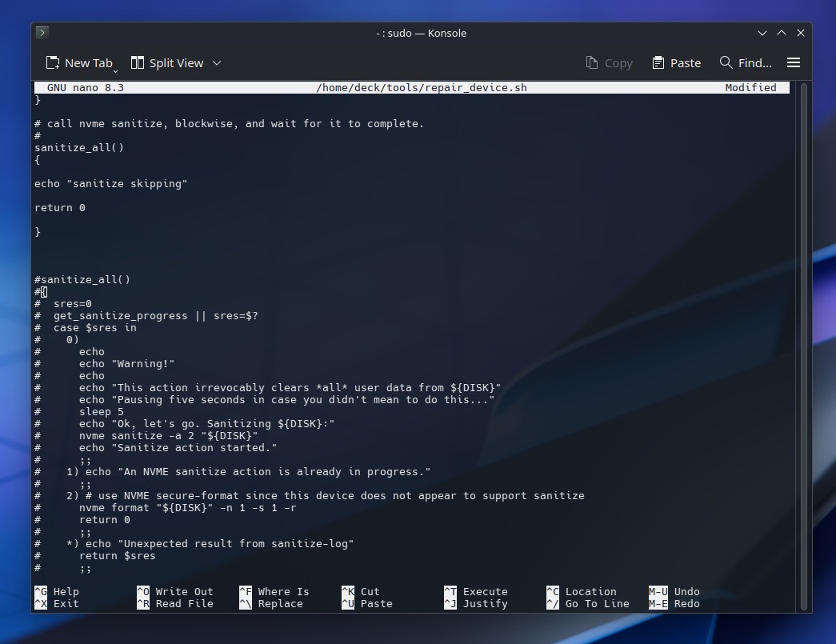Click the New Tab icon
The height and width of the screenshot is (644, 836).
coord(53,62)
